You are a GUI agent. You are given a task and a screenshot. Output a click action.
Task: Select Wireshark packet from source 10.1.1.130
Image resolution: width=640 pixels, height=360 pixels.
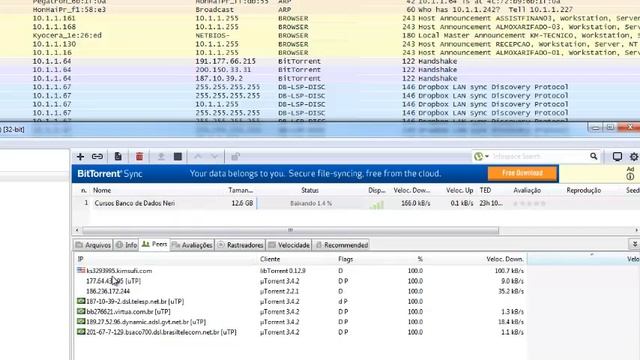tap(320, 44)
